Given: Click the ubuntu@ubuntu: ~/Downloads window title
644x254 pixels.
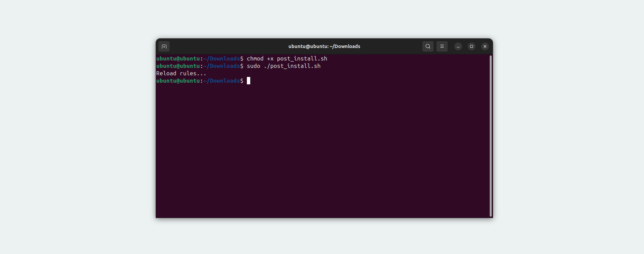Looking at the screenshot, I should [x=324, y=46].
